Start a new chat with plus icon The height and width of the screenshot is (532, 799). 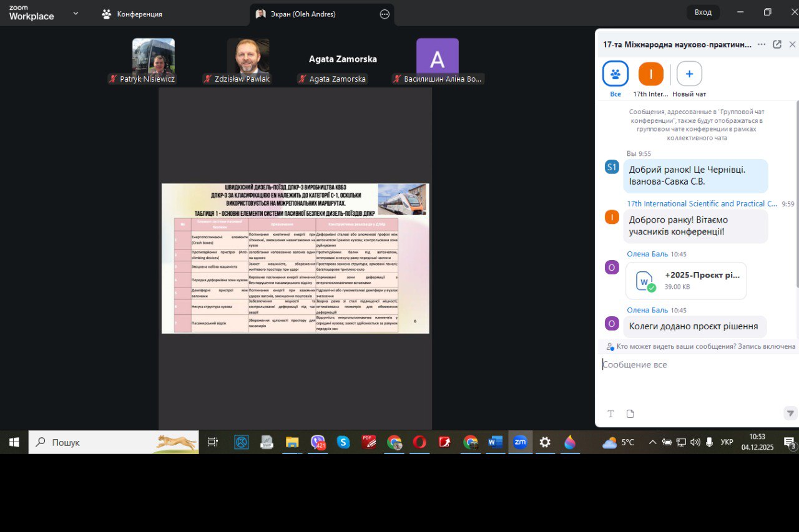pos(689,74)
